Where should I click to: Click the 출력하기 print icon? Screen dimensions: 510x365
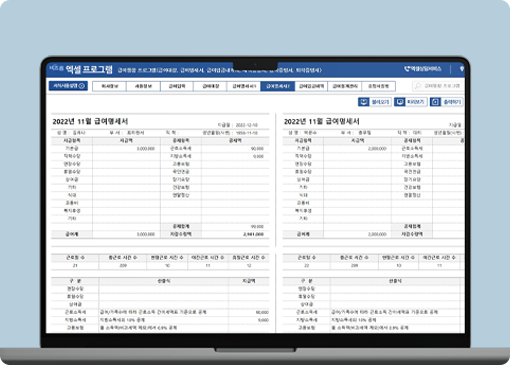coord(435,102)
